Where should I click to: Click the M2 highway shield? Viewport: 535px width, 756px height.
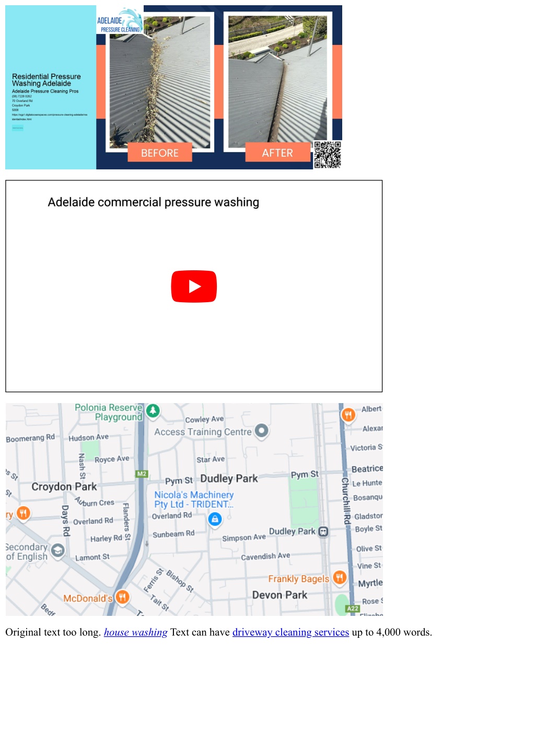pos(142,474)
